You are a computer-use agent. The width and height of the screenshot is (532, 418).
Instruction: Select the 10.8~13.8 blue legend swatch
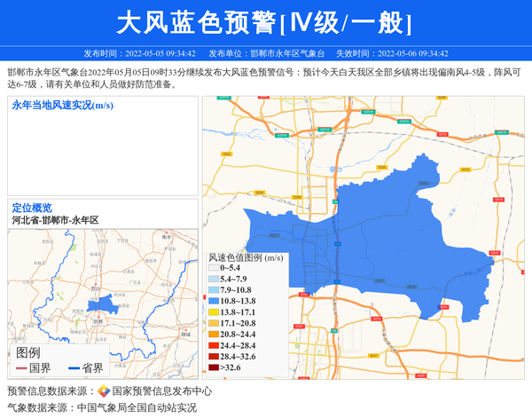click(213, 302)
